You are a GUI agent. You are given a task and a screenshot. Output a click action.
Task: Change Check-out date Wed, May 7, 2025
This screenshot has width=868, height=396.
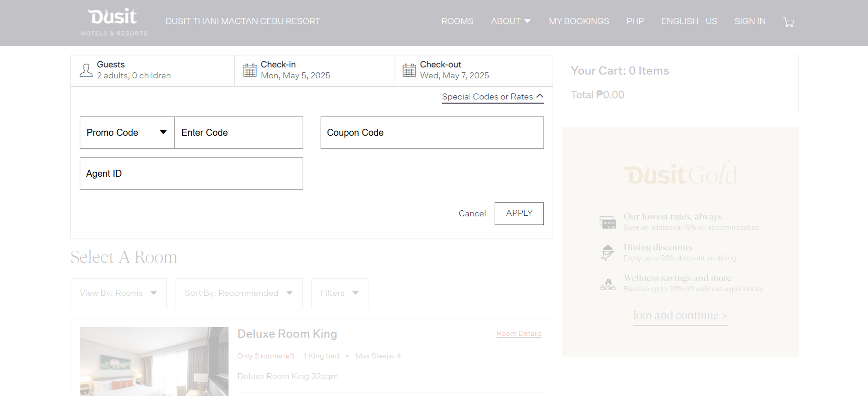(x=473, y=70)
